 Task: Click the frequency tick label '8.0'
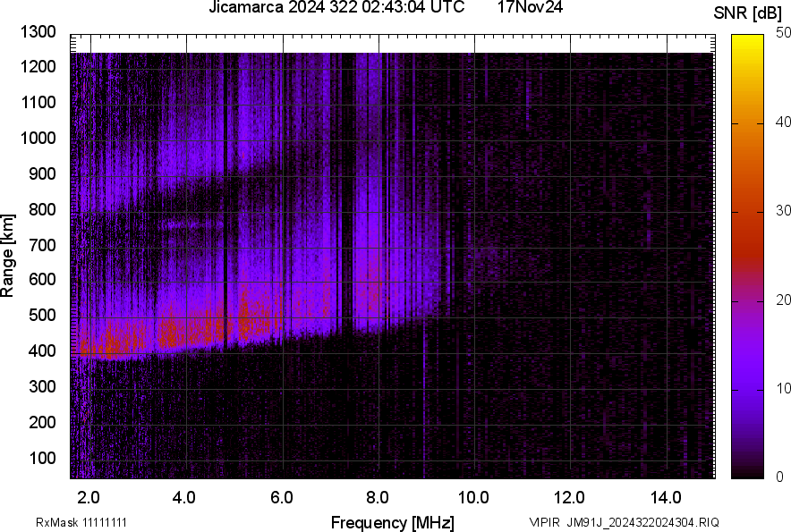tap(378, 497)
